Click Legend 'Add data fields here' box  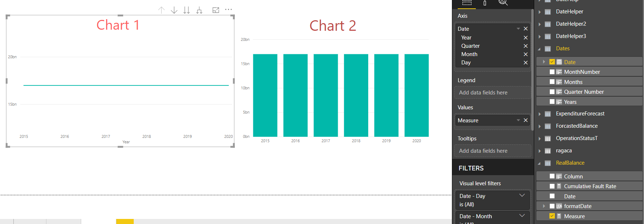pos(492,93)
